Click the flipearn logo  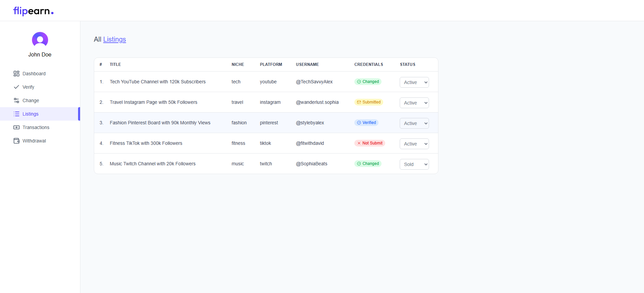(x=33, y=11)
